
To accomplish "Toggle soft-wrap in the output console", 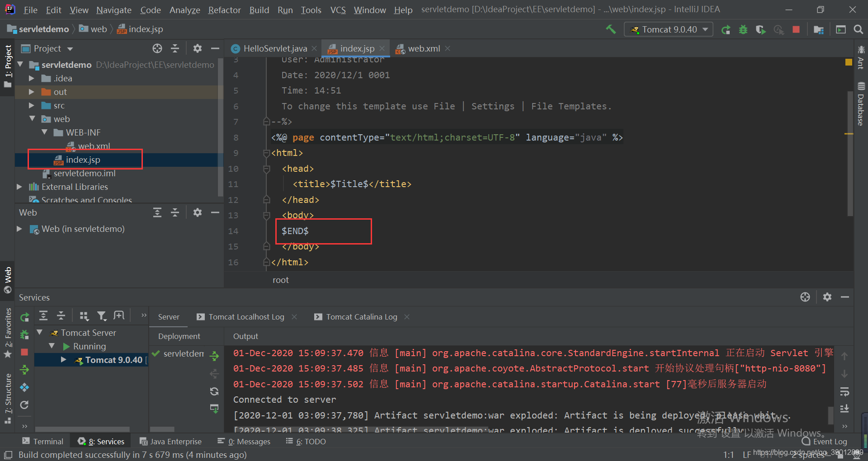I will tap(844, 391).
